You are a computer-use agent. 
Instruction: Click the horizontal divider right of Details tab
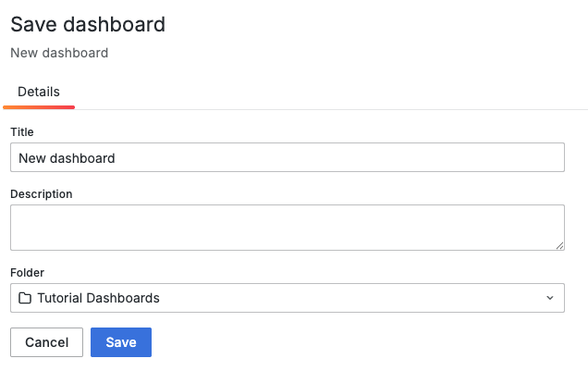point(324,109)
